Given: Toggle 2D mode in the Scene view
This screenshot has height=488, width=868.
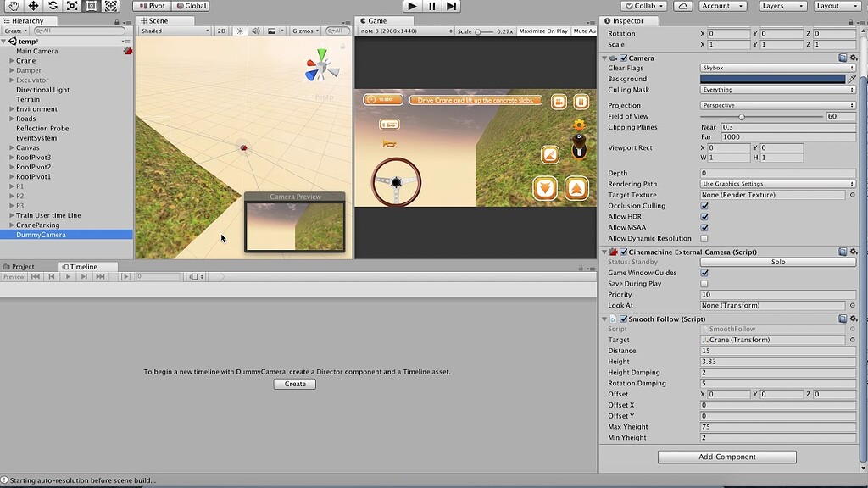Looking at the screenshot, I should (x=220, y=31).
